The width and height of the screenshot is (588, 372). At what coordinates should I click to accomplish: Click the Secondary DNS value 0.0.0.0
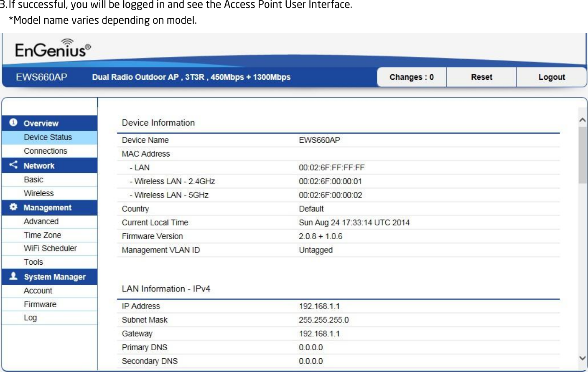311,362
